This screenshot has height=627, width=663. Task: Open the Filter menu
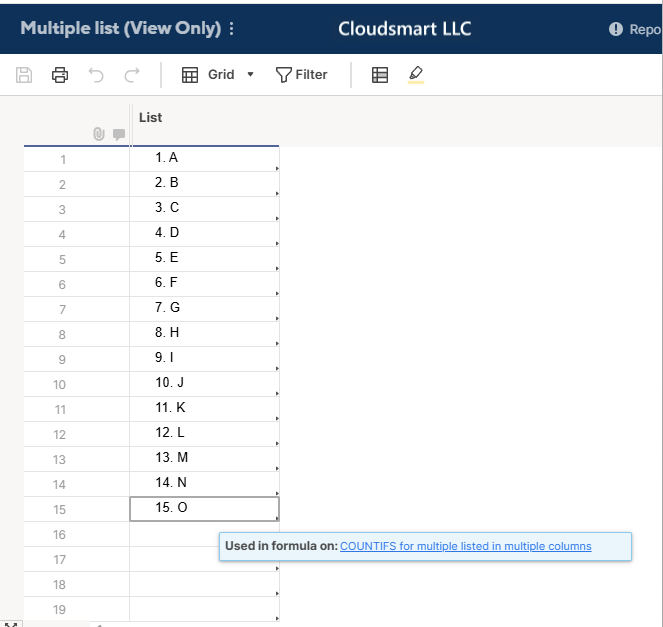tap(301, 75)
